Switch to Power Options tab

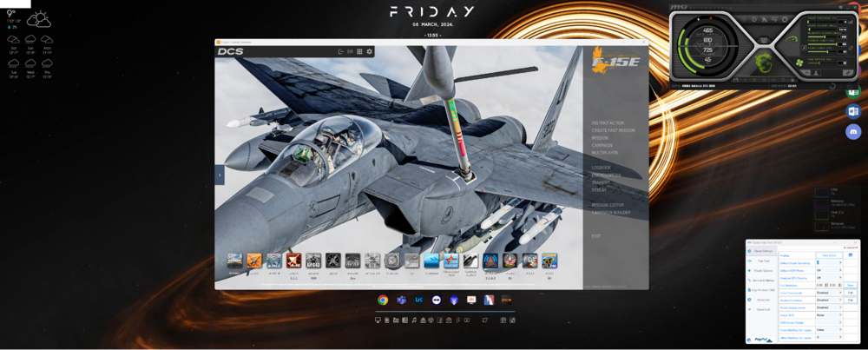(763, 271)
